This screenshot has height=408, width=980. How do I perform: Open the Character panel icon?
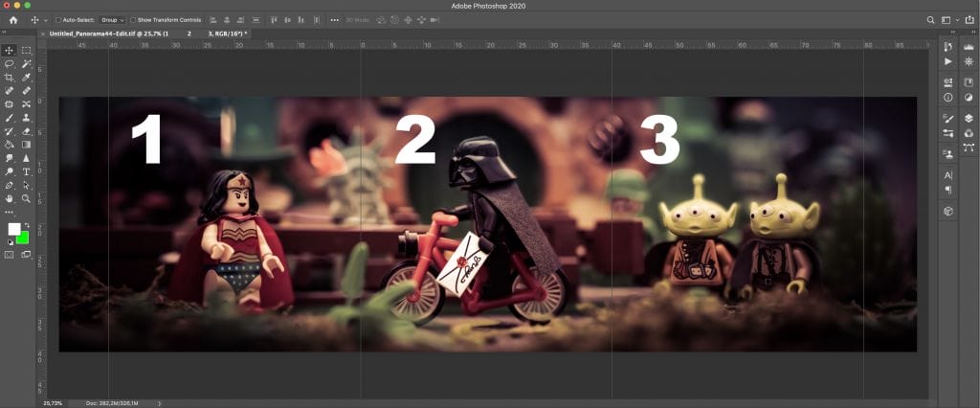pos(948,175)
